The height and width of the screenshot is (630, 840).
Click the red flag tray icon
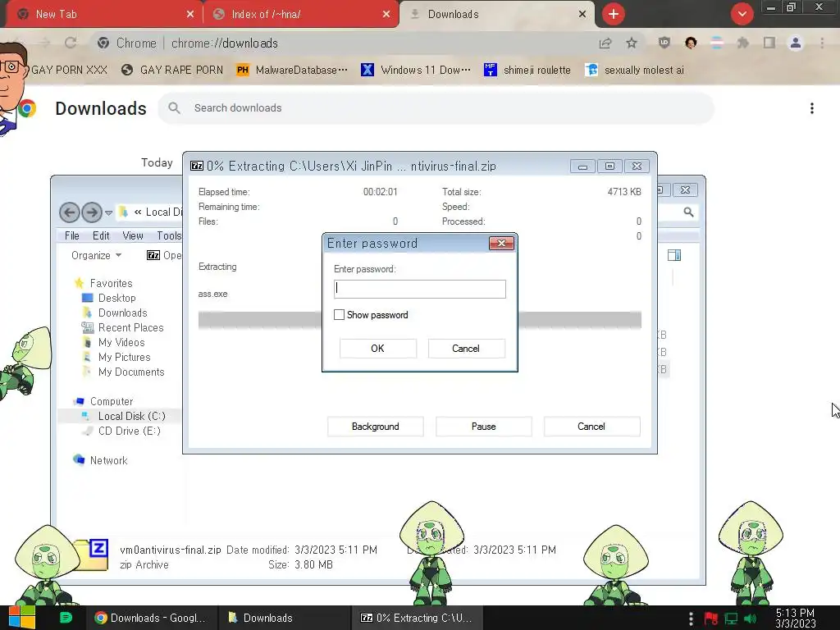[x=711, y=619]
